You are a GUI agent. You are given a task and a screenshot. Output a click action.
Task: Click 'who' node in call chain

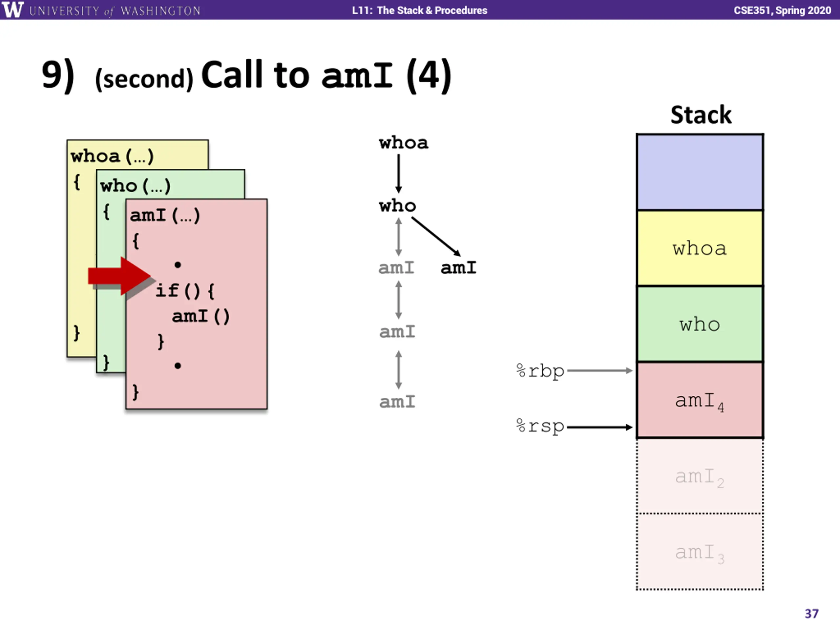[397, 205]
